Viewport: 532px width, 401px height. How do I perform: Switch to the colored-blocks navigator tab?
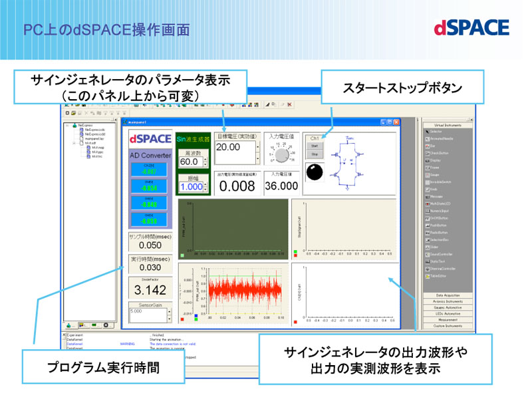[84, 325]
